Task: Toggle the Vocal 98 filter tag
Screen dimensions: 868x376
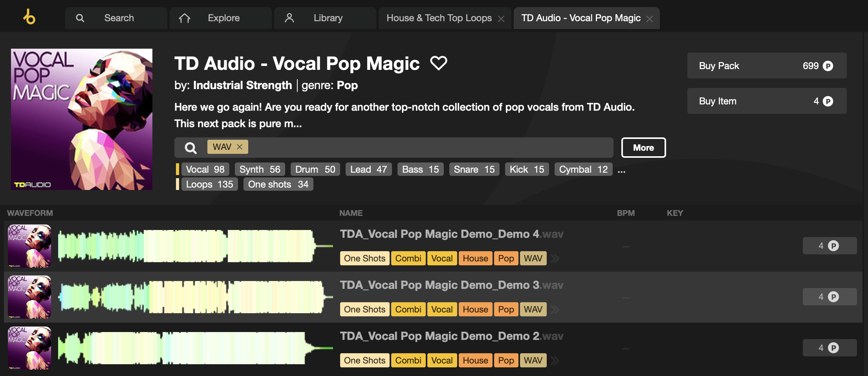Action: tap(205, 169)
